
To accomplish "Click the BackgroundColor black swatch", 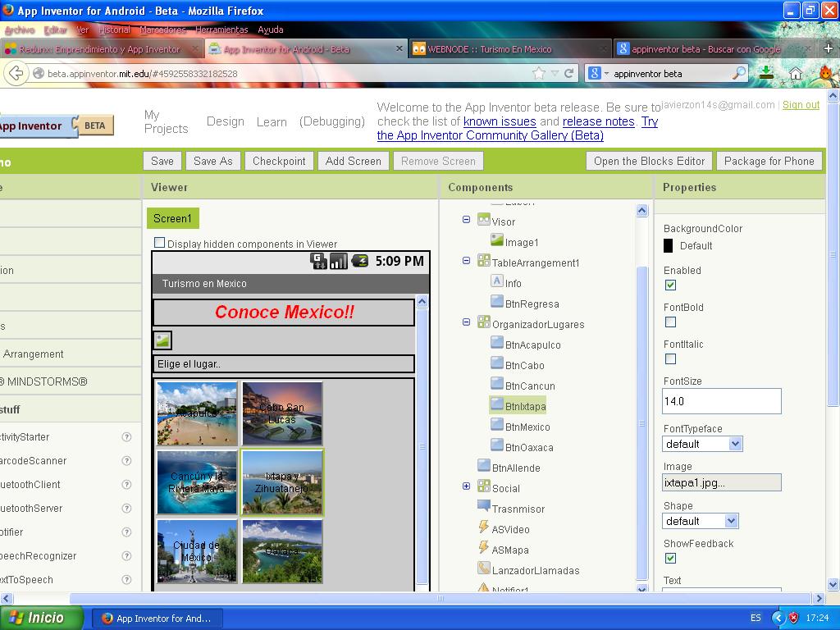I will (669, 245).
